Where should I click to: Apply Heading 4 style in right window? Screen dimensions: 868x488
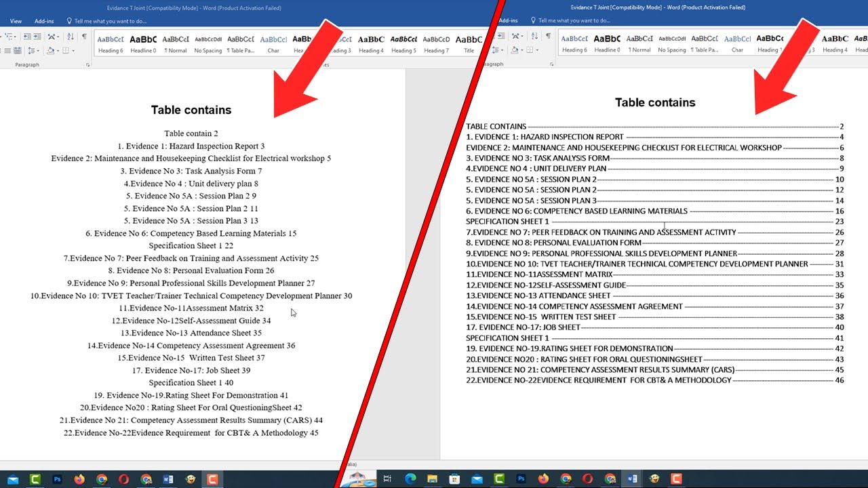click(x=835, y=43)
